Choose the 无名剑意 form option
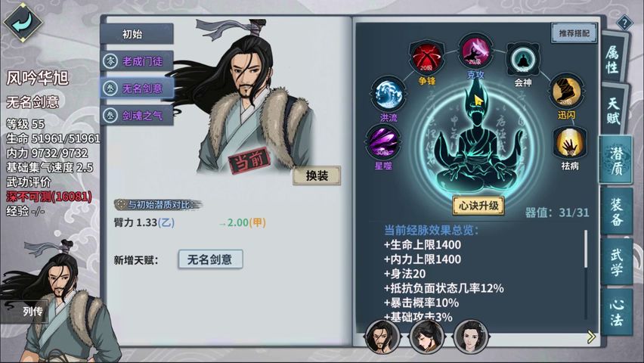The width and height of the screenshot is (644, 363). [137, 88]
